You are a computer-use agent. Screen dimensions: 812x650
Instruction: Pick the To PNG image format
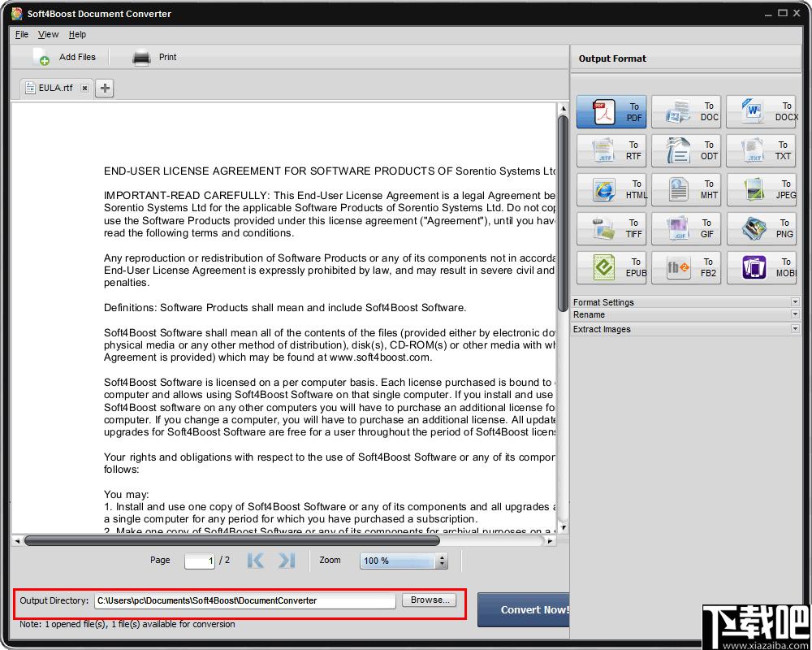(x=762, y=228)
